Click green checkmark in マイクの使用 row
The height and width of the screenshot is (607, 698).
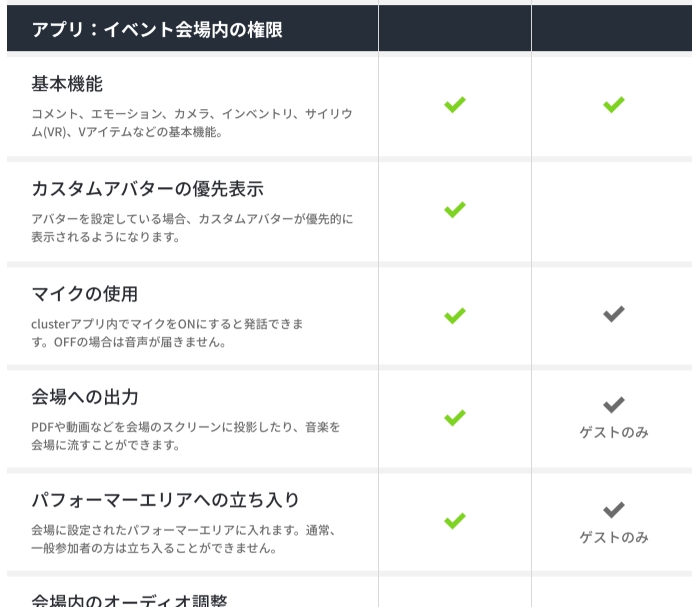click(455, 316)
